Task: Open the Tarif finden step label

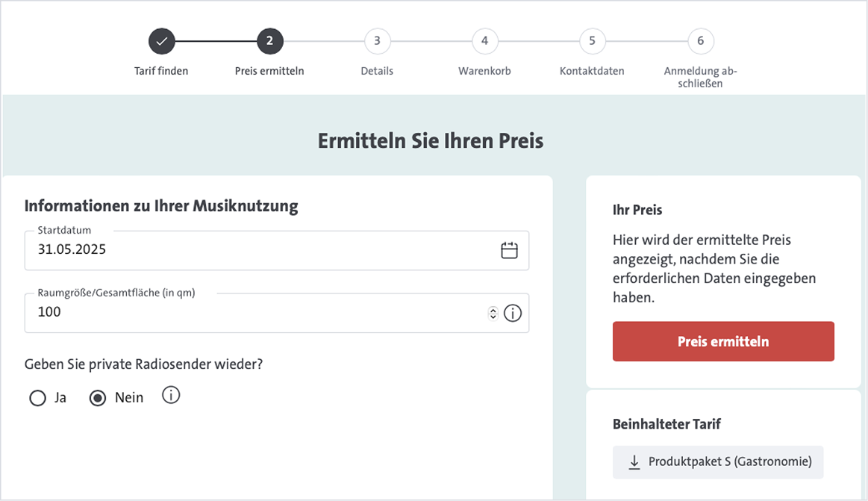Action: (162, 69)
